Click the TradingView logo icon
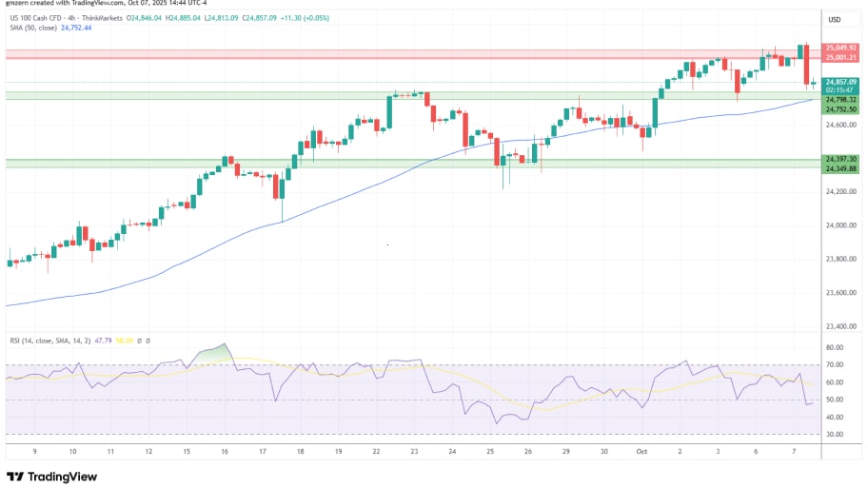Image resolution: width=868 pixels, height=488 pixels. 15,477
